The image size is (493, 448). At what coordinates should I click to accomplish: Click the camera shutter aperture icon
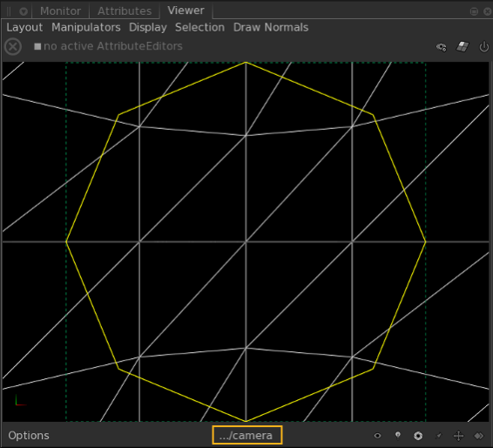(418, 436)
